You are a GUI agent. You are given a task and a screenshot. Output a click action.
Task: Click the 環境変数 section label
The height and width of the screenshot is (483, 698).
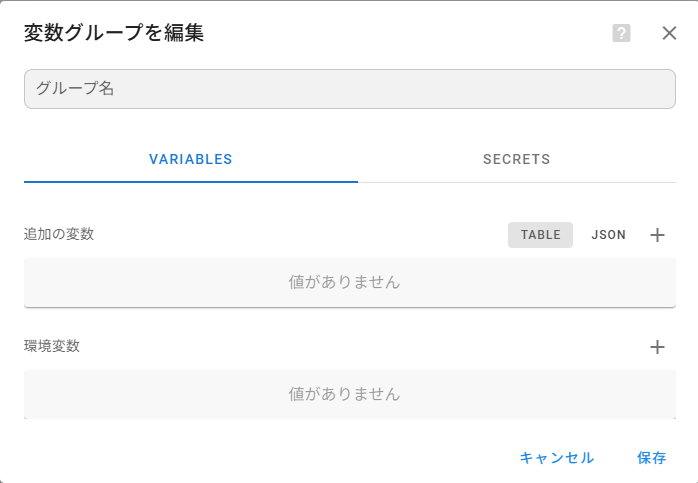tap(52, 346)
